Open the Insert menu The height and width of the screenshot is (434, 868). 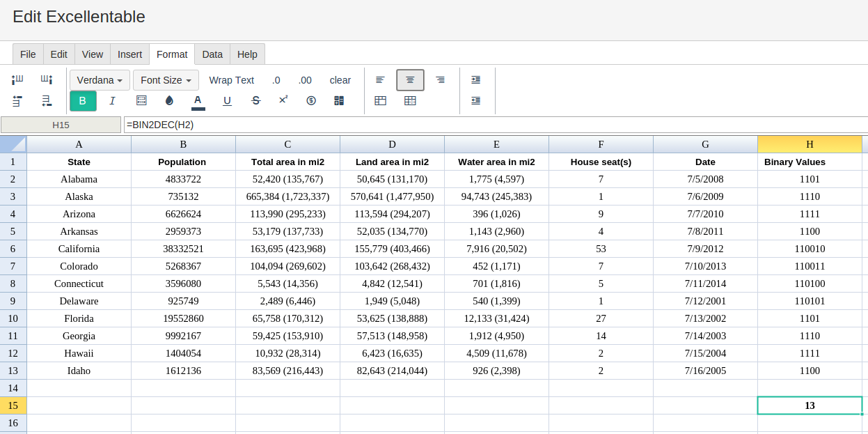point(129,54)
